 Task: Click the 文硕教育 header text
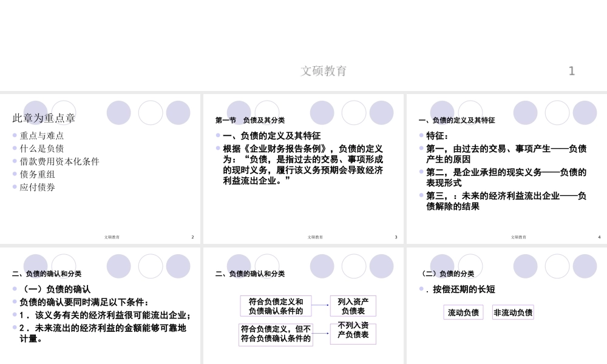click(x=325, y=71)
